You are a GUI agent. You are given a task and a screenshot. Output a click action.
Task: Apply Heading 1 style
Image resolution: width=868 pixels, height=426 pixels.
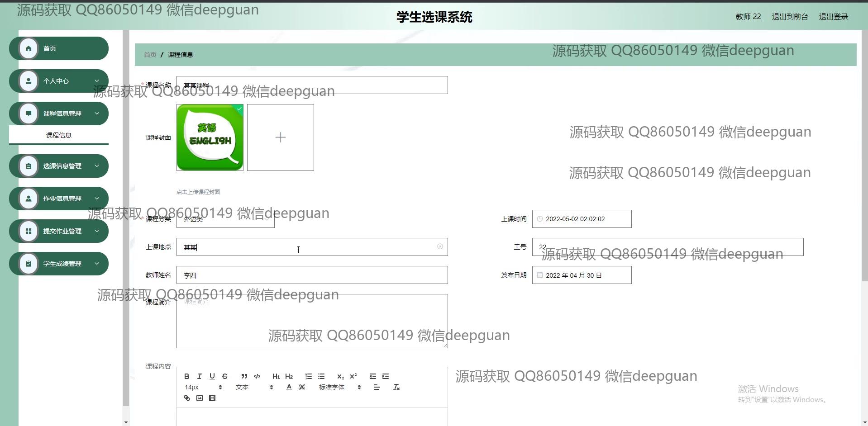(x=276, y=376)
